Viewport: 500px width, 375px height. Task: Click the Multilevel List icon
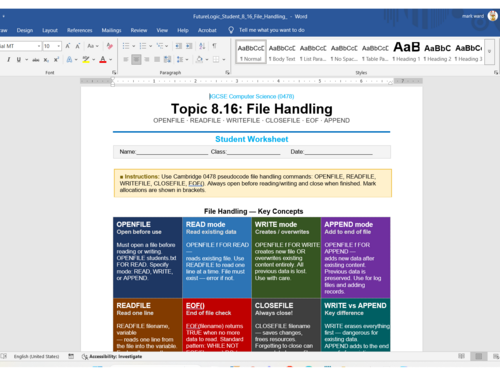tap(160, 46)
